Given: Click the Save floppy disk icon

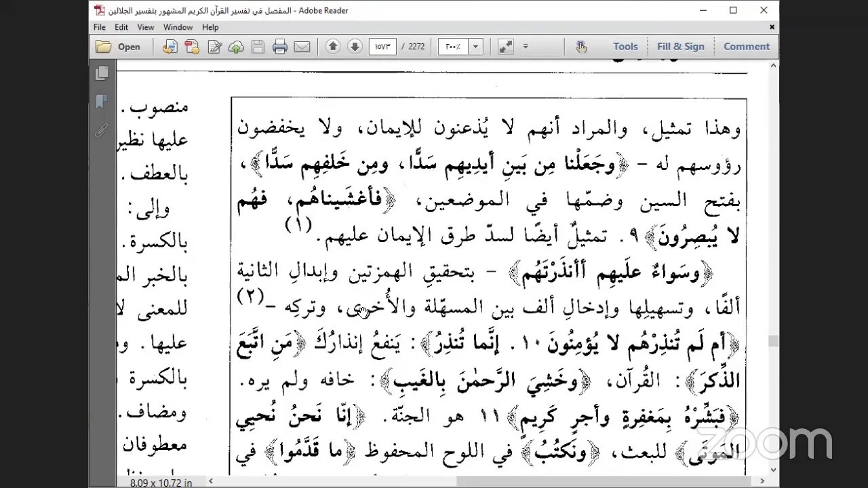Looking at the screenshot, I should 258,47.
